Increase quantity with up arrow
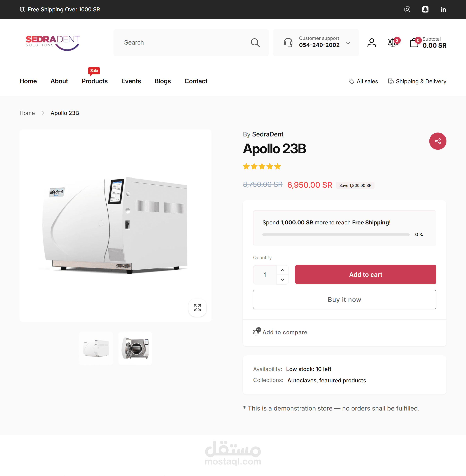 283,270
